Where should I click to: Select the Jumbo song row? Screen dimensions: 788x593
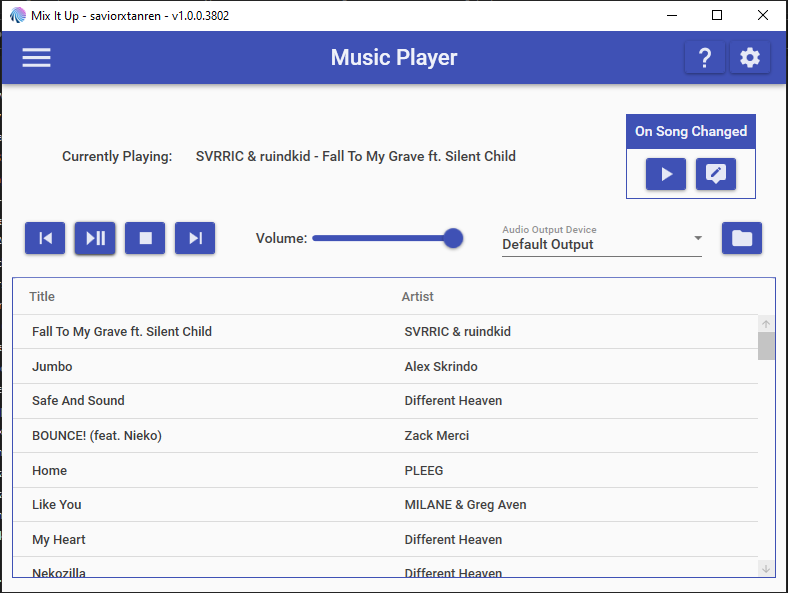[x=385, y=366]
